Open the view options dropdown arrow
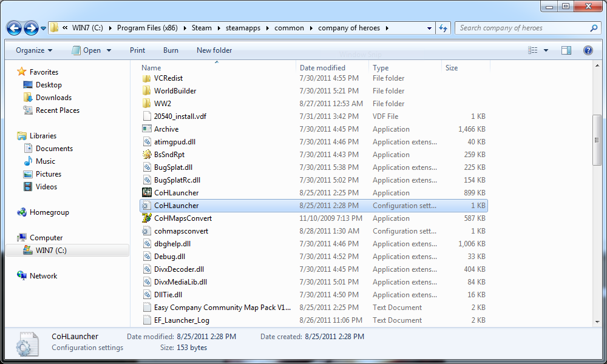The height and width of the screenshot is (364, 607). click(x=546, y=50)
